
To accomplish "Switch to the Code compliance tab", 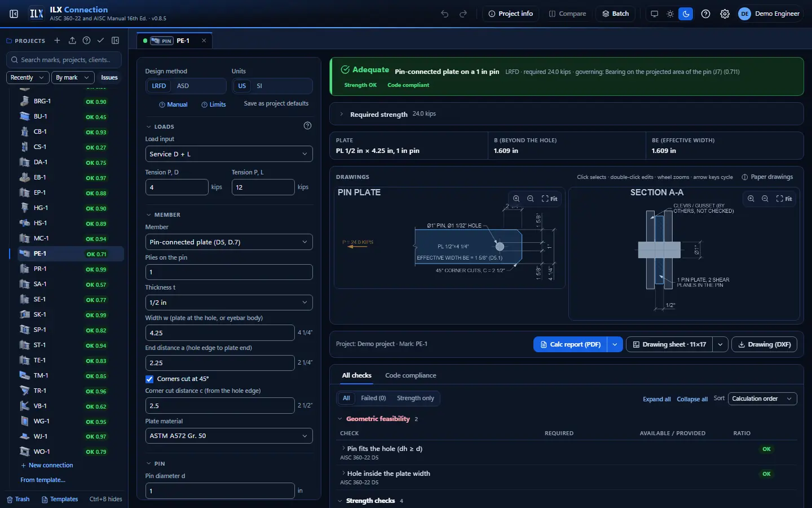I will [411, 375].
